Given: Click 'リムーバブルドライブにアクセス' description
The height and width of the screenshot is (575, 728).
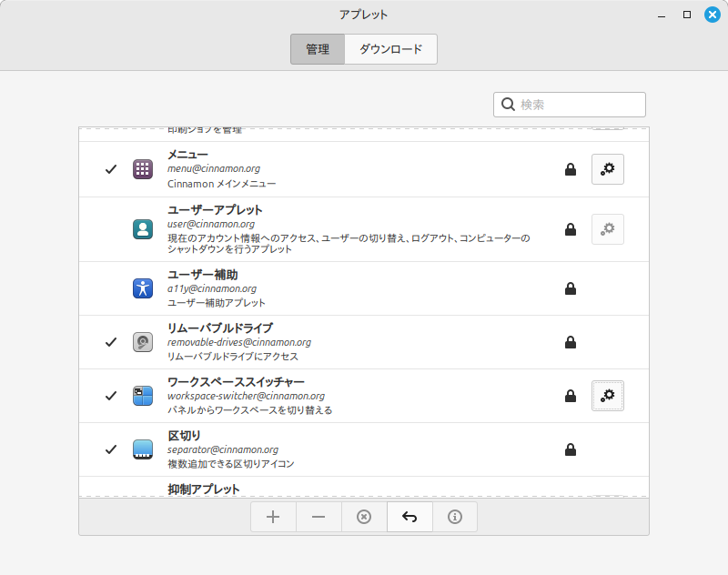Looking at the screenshot, I should pos(233,357).
